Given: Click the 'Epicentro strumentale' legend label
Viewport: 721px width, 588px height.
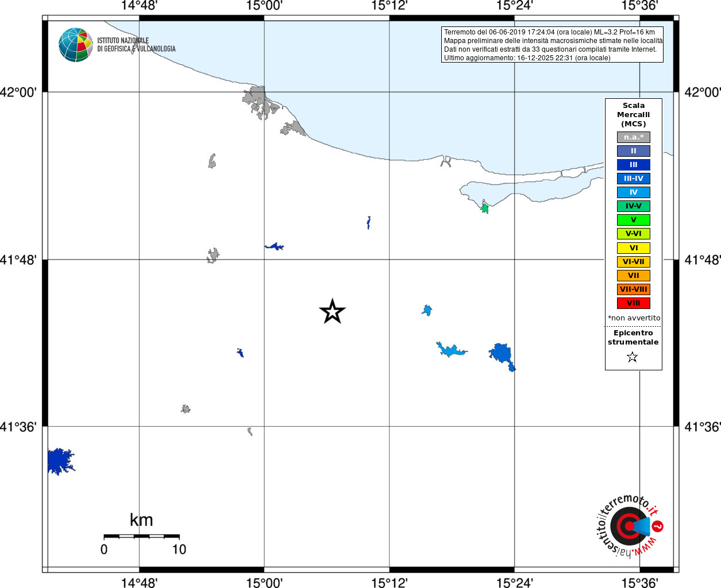Looking at the screenshot, I should tap(633, 338).
